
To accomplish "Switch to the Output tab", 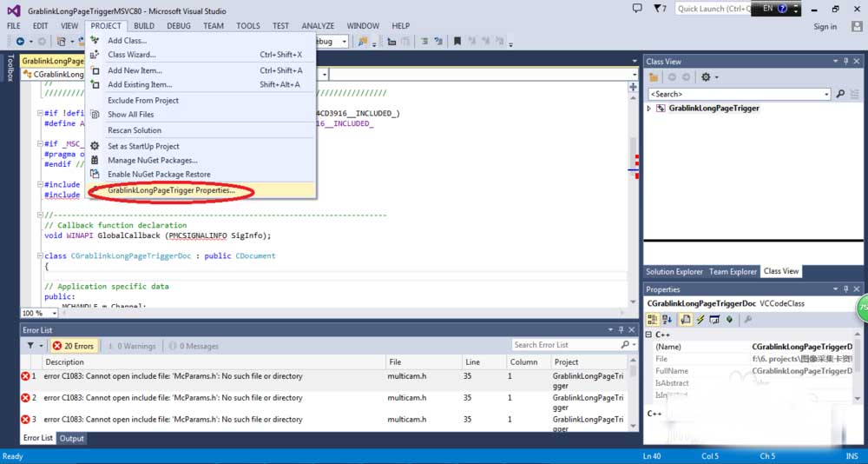I will pyautogui.click(x=71, y=438).
